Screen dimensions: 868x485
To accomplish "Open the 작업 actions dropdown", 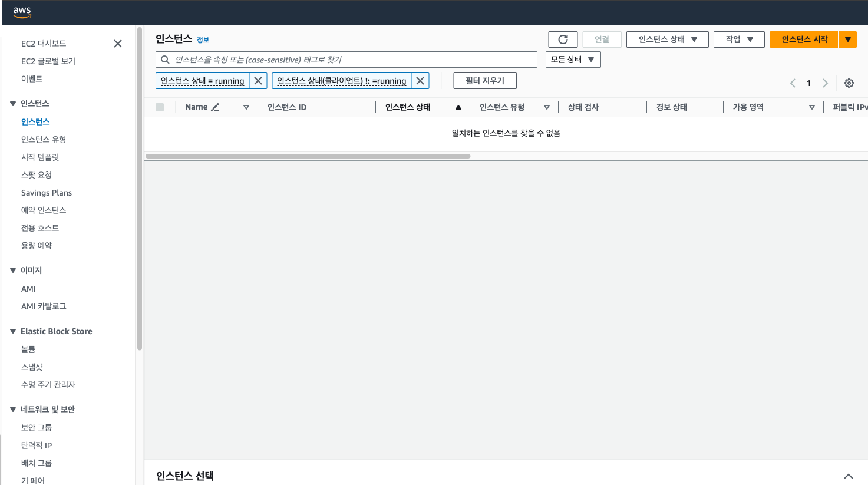I will coord(739,39).
